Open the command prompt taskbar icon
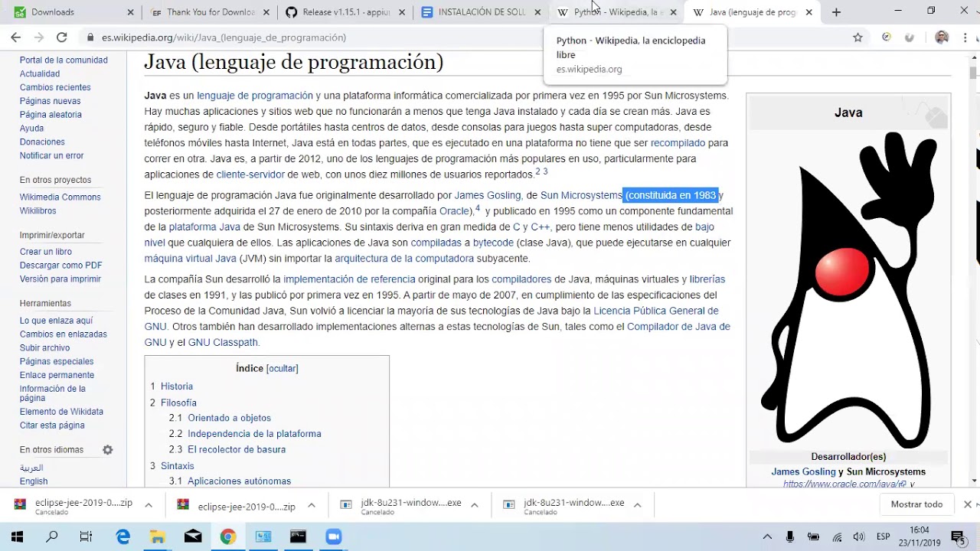Viewport: 980px width, 551px height. pyautogui.click(x=298, y=536)
